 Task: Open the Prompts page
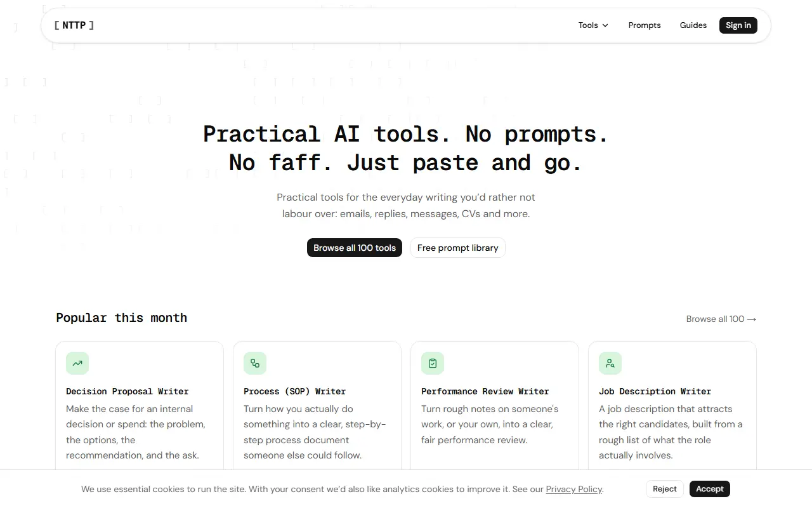point(645,25)
